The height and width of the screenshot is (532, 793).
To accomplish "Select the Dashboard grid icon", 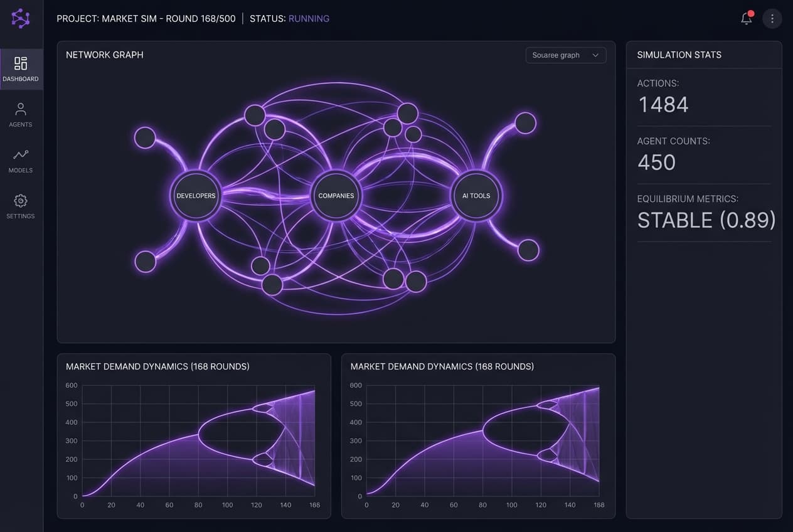I will click(x=21, y=64).
